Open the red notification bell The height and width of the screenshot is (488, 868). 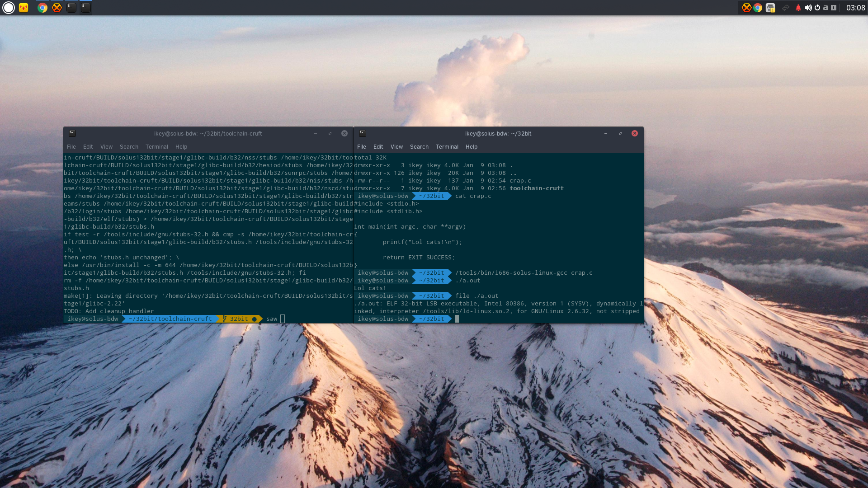[798, 8]
